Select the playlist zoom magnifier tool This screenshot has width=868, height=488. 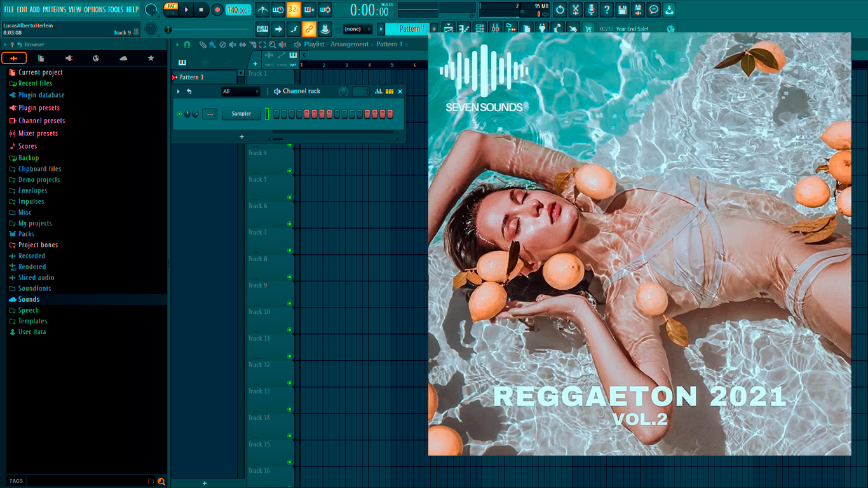pyautogui.click(x=272, y=44)
